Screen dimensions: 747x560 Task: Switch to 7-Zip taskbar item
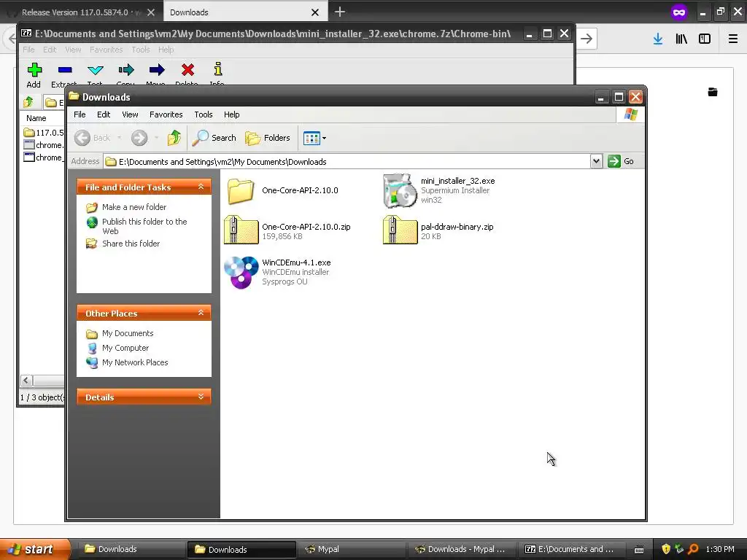(x=573, y=549)
